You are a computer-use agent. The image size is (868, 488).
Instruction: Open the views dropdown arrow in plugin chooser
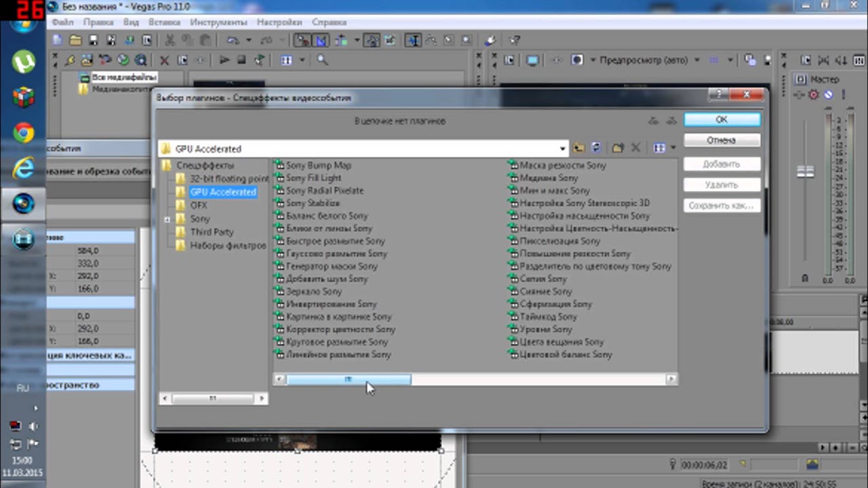point(673,148)
